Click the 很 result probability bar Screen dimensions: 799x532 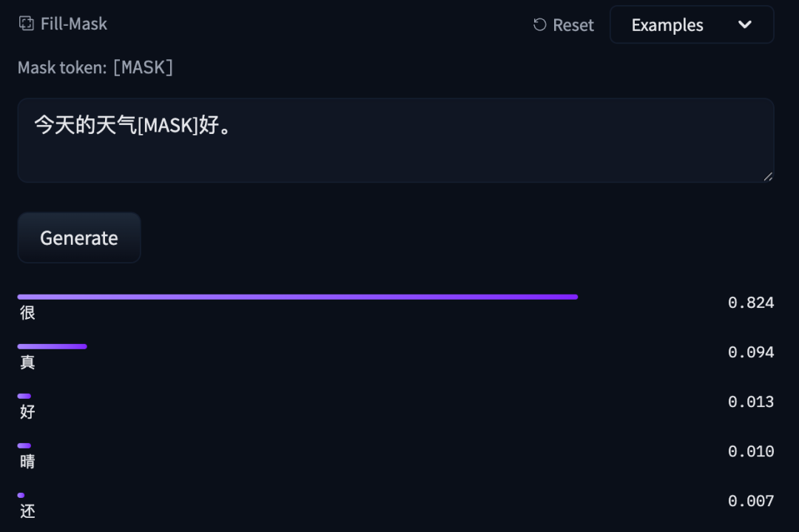(297, 297)
